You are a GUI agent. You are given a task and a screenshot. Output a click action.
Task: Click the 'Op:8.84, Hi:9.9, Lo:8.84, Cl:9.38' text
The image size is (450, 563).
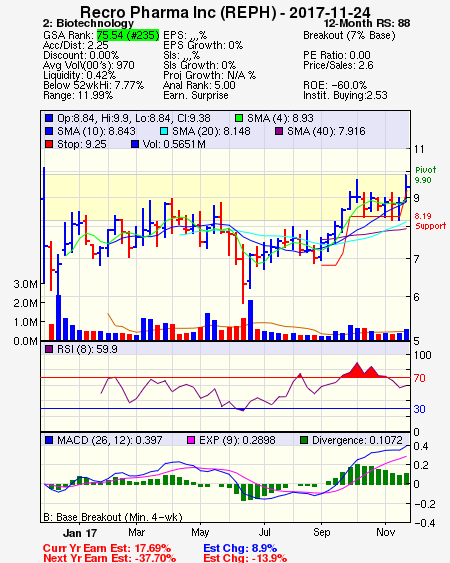point(134,118)
